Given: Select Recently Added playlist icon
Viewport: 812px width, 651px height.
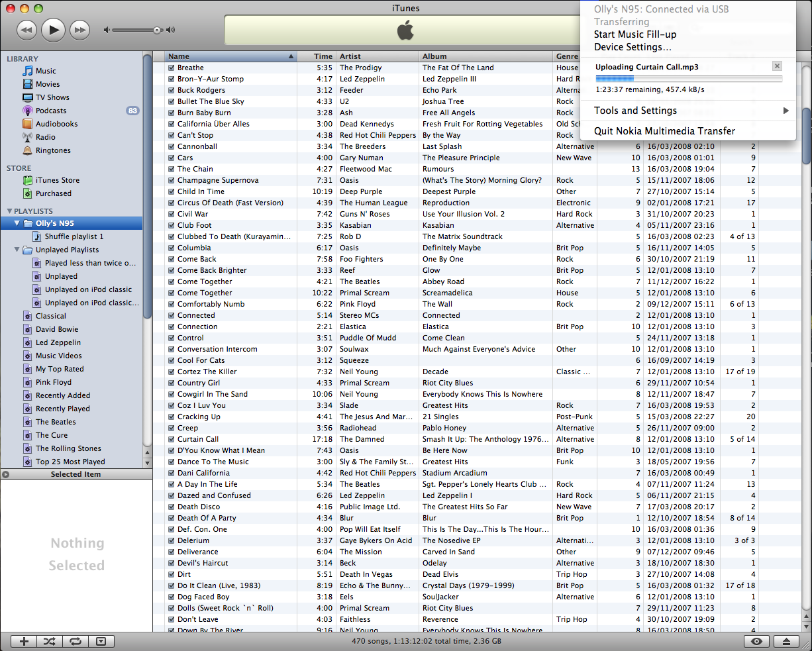Looking at the screenshot, I should pos(27,395).
